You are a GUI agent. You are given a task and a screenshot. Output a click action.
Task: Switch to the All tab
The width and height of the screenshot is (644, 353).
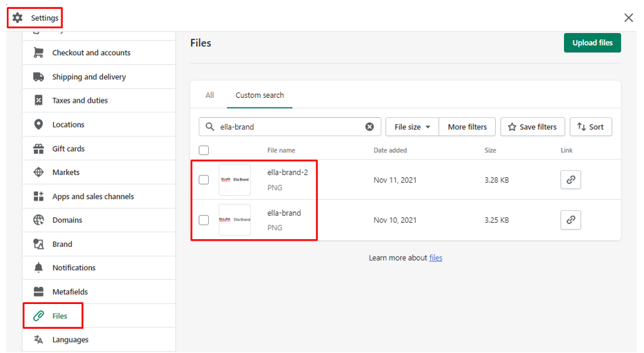[210, 95]
